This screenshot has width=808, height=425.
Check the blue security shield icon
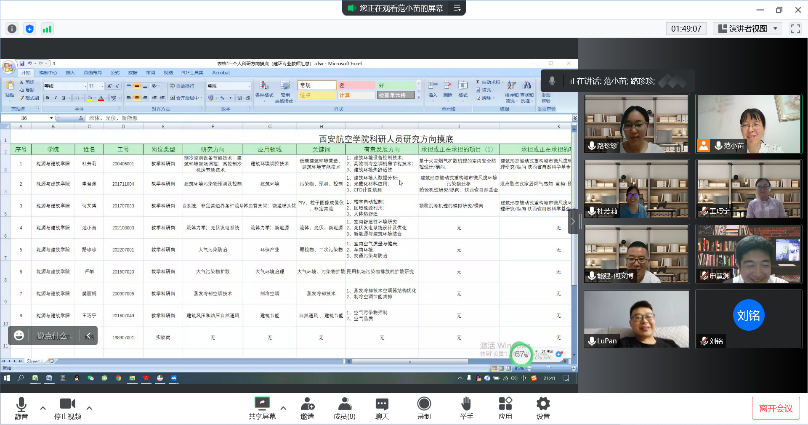(x=28, y=28)
